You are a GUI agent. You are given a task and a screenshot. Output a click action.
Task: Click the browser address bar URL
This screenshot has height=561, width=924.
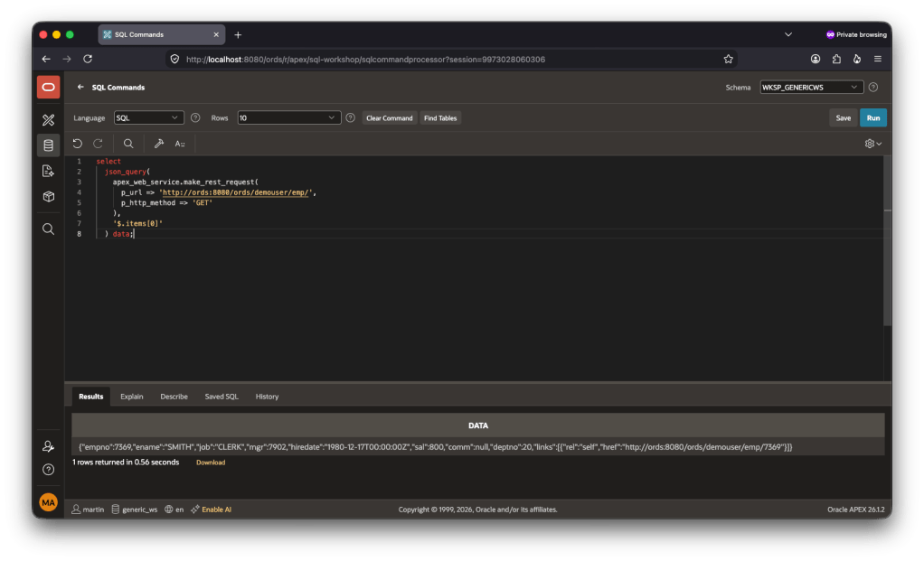(x=365, y=59)
